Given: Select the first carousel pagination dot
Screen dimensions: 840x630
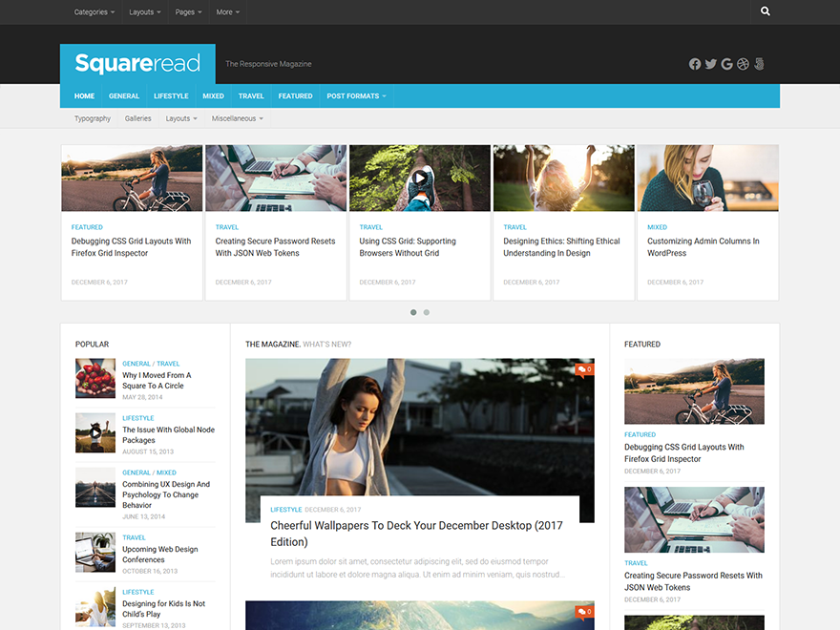Looking at the screenshot, I should click(413, 312).
